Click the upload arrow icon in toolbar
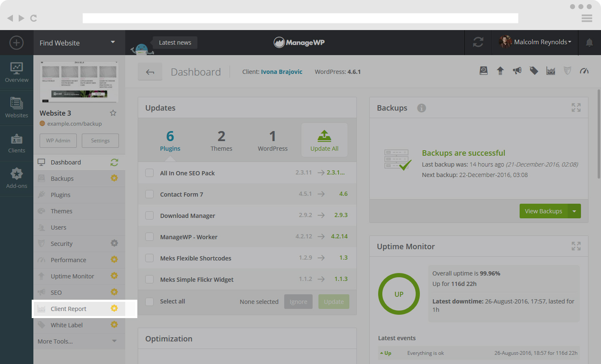The width and height of the screenshot is (601, 364). point(500,71)
